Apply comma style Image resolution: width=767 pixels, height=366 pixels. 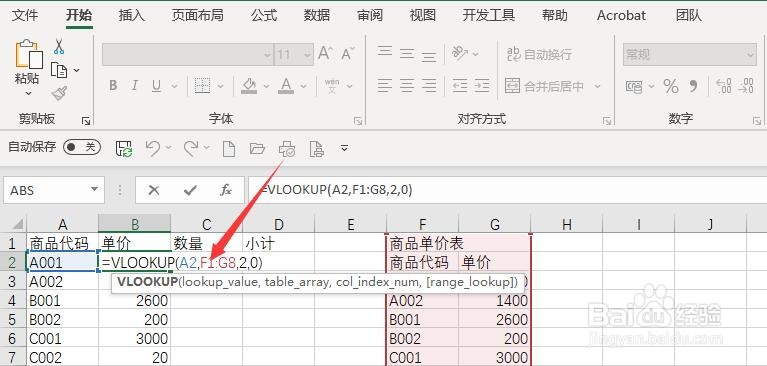pos(694,87)
